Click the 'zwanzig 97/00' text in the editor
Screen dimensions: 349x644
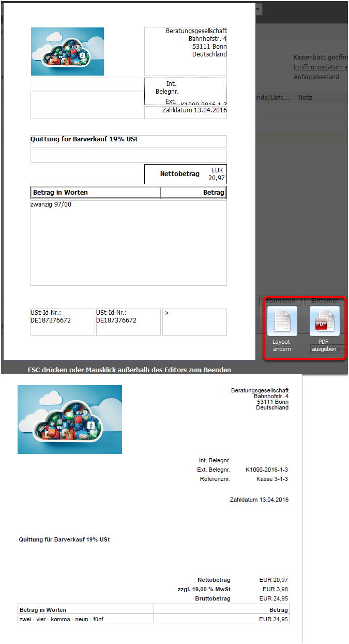pos(51,204)
